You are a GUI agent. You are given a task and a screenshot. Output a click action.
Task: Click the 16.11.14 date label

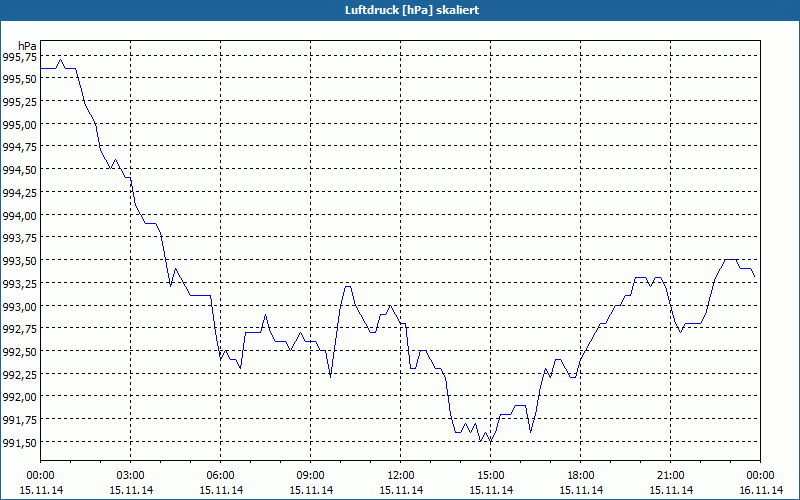tap(761, 490)
